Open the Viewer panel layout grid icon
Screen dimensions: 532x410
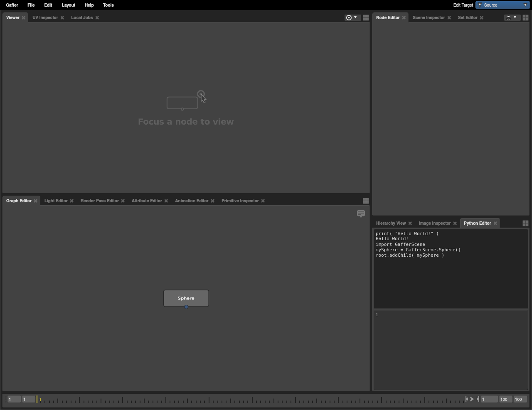[366, 18]
